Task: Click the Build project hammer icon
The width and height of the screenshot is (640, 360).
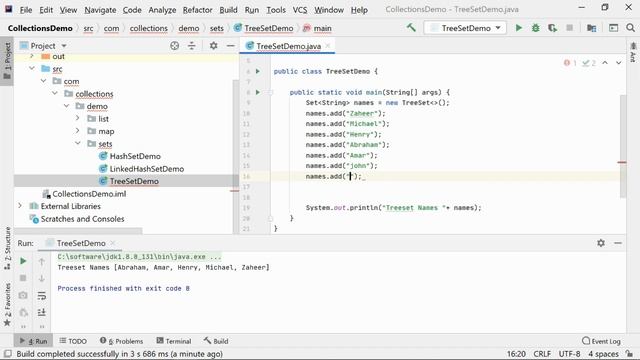Action: [411, 28]
